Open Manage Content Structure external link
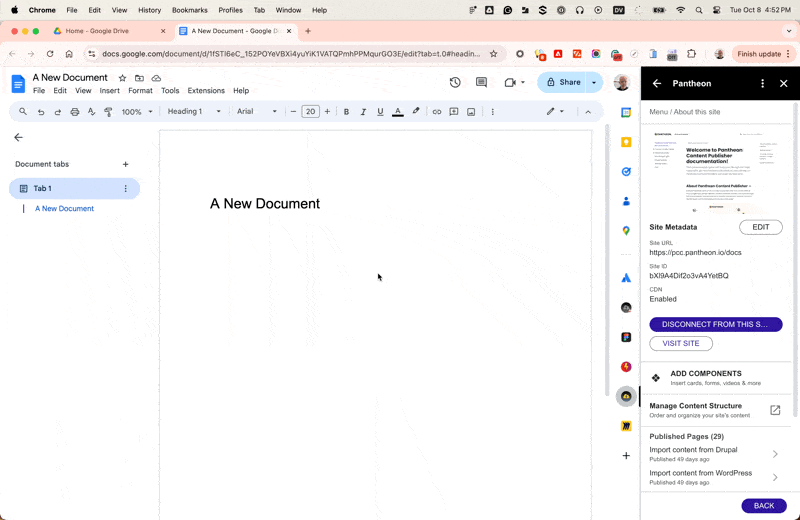 coord(775,410)
